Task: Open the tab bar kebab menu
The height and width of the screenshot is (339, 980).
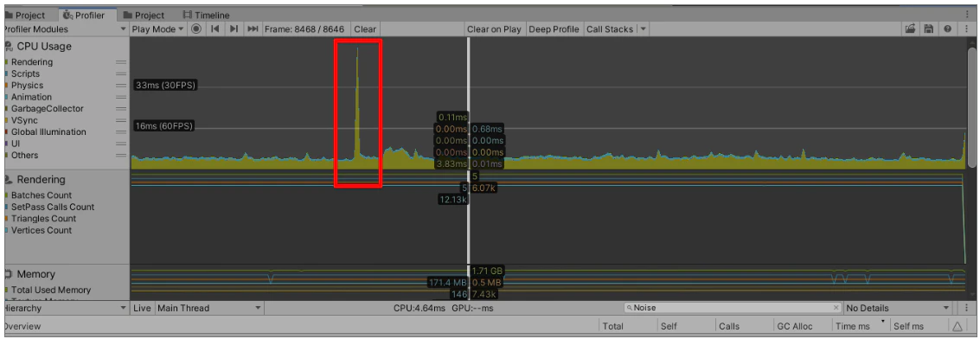Action: pyautogui.click(x=967, y=14)
